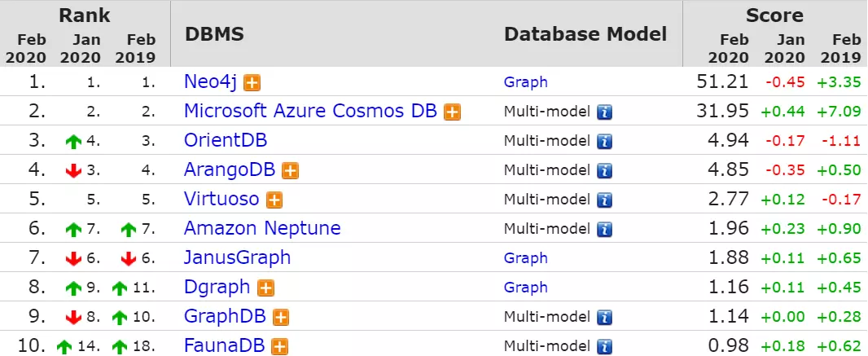868x356 pixels.
Task: Click the Database Model column header
Action: pos(585,34)
